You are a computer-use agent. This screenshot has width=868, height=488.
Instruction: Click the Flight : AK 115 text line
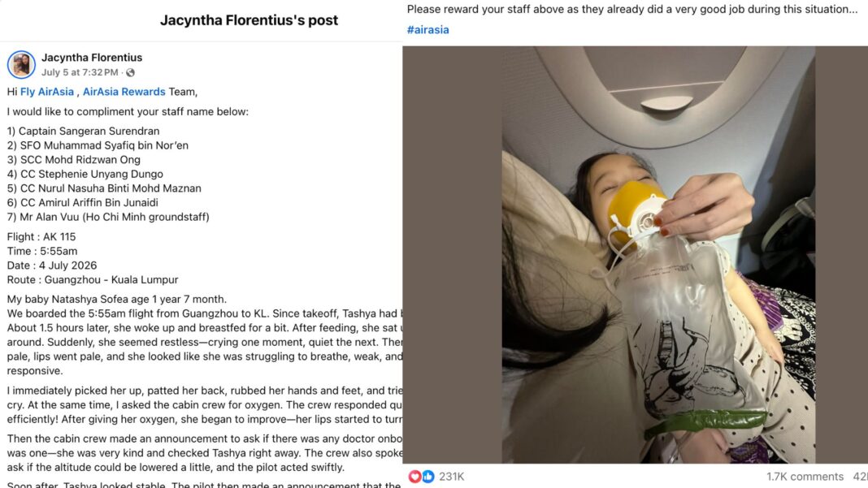pyautogui.click(x=41, y=237)
